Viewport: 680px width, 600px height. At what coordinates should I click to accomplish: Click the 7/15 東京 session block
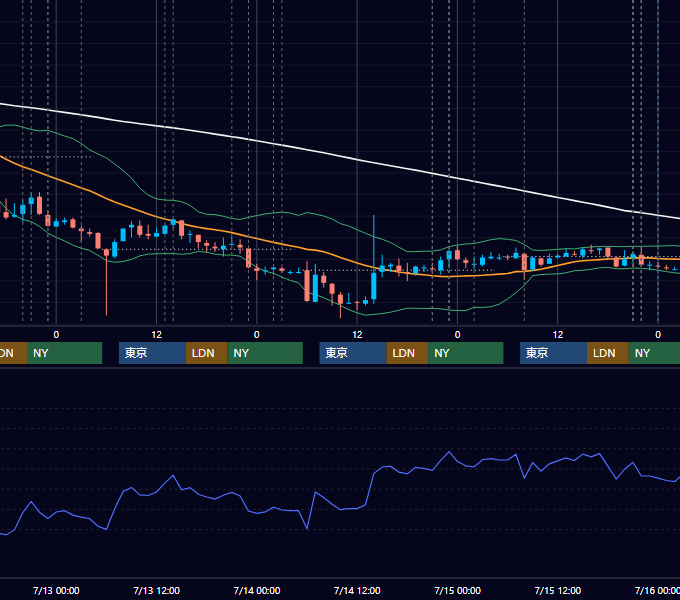point(553,353)
